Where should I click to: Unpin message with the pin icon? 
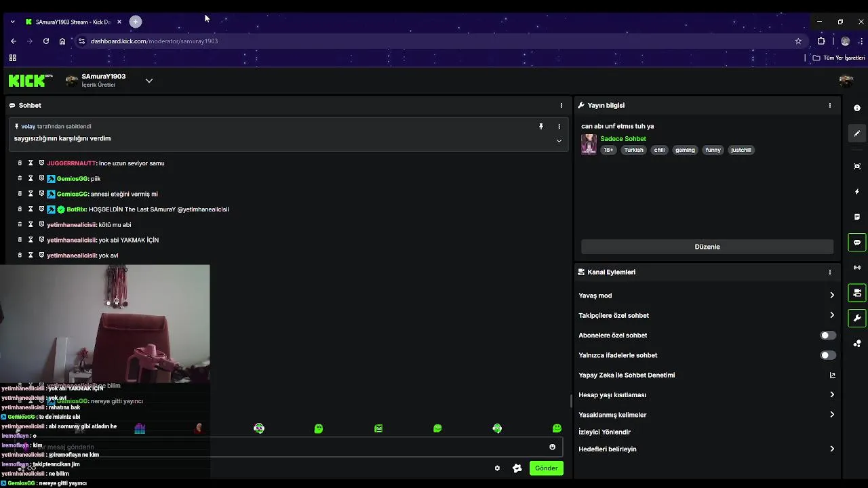(x=540, y=126)
